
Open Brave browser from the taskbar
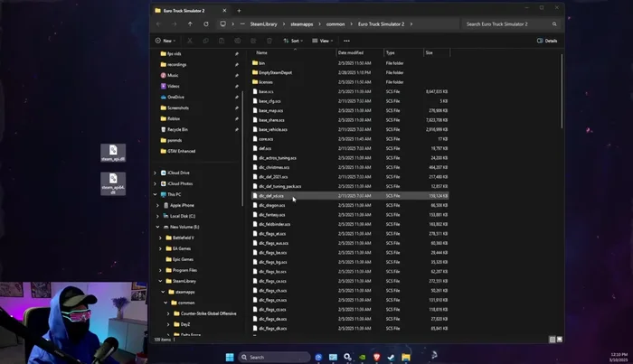[377, 357]
